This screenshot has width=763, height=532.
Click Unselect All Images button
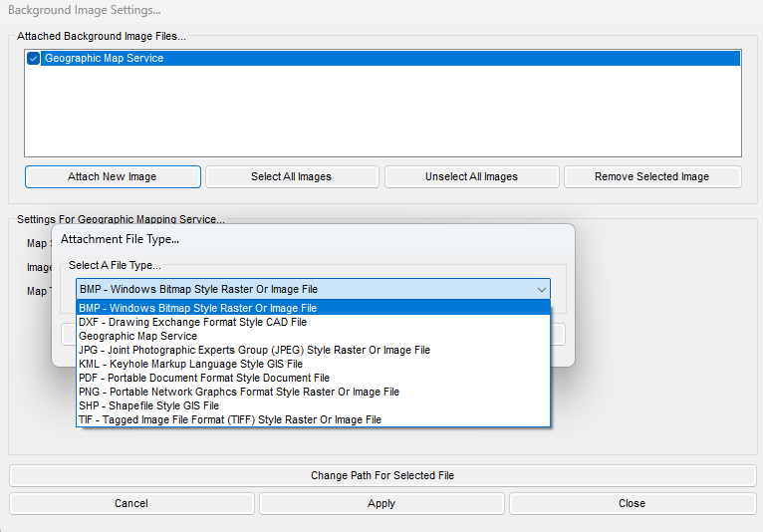(x=471, y=176)
